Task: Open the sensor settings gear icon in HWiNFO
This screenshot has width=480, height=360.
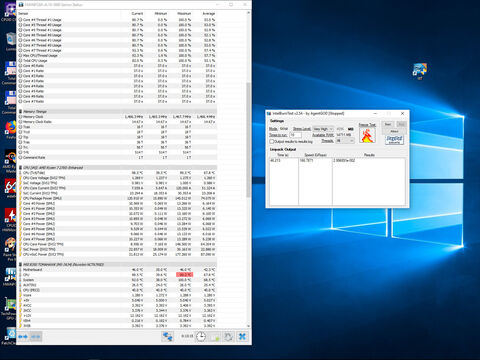Action: point(228,336)
